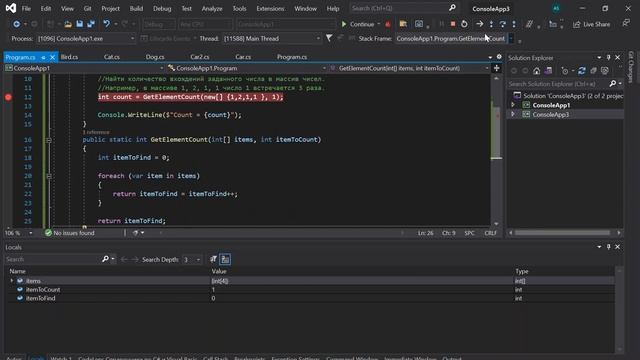The height and width of the screenshot is (360, 640).
Task: Toggle the Locals view grouping icon beside Search Depth
Action: tap(225, 259)
